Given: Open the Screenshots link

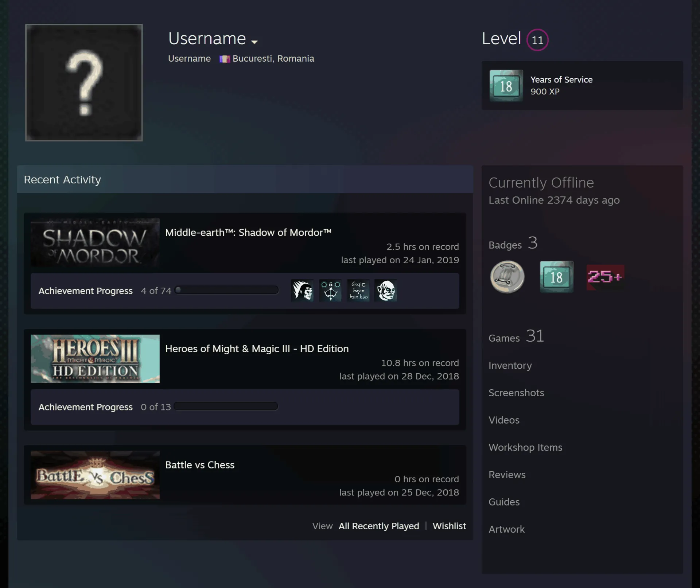Looking at the screenshot, I should [516, 393].
